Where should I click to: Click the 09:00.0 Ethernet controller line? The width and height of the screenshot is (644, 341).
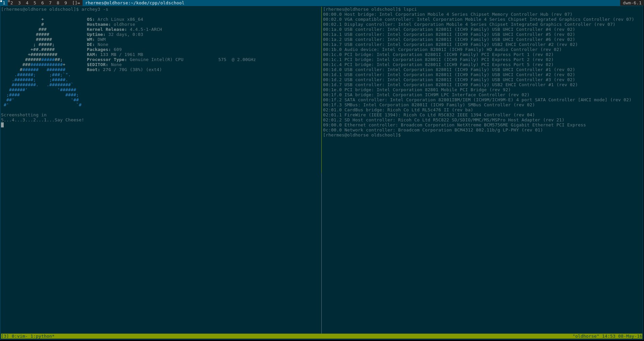(454, 125)
